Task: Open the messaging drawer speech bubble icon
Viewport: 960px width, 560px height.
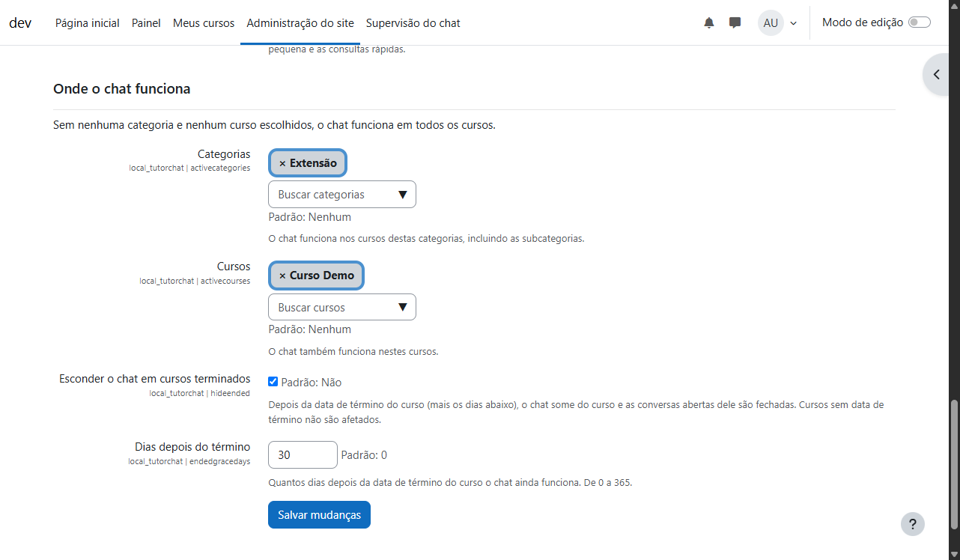Action: coord(735,23)
